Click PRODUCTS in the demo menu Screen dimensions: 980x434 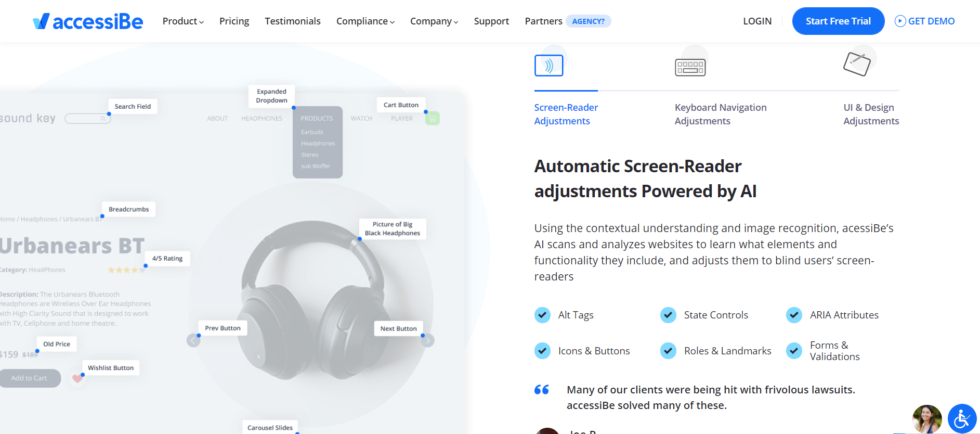coord(317,119)
